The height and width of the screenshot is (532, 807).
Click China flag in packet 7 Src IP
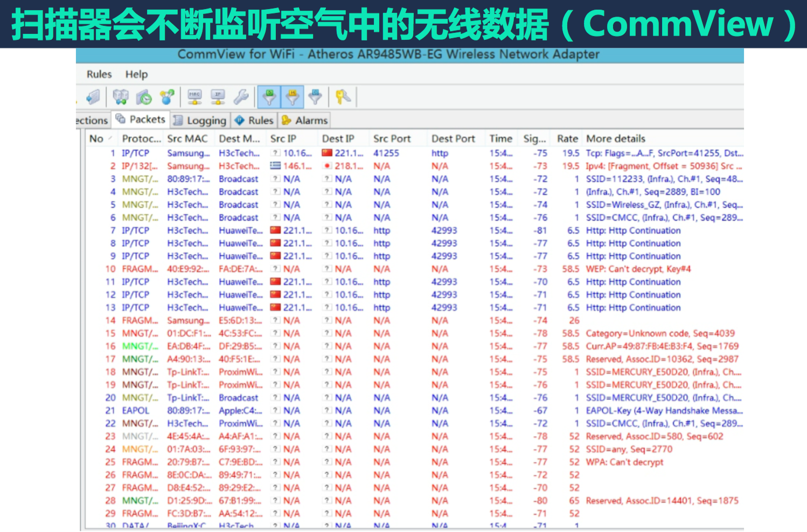point(275,230)
